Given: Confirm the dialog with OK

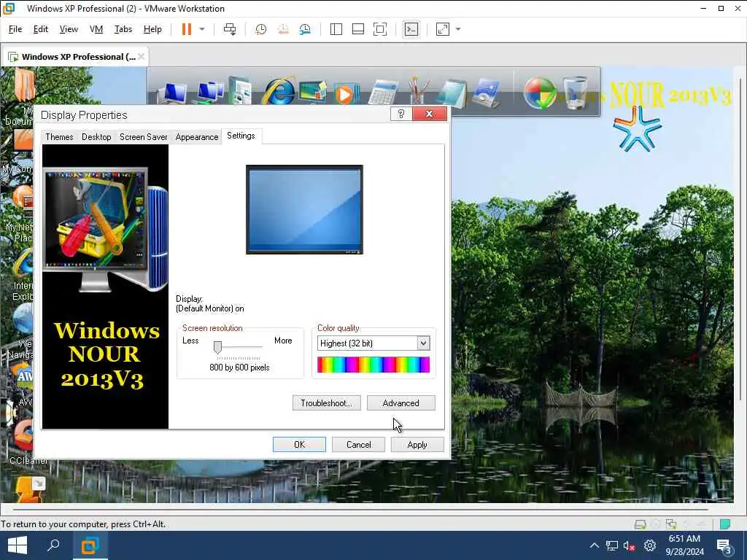Looking at the screenshot, I should [x=299, y=444].
